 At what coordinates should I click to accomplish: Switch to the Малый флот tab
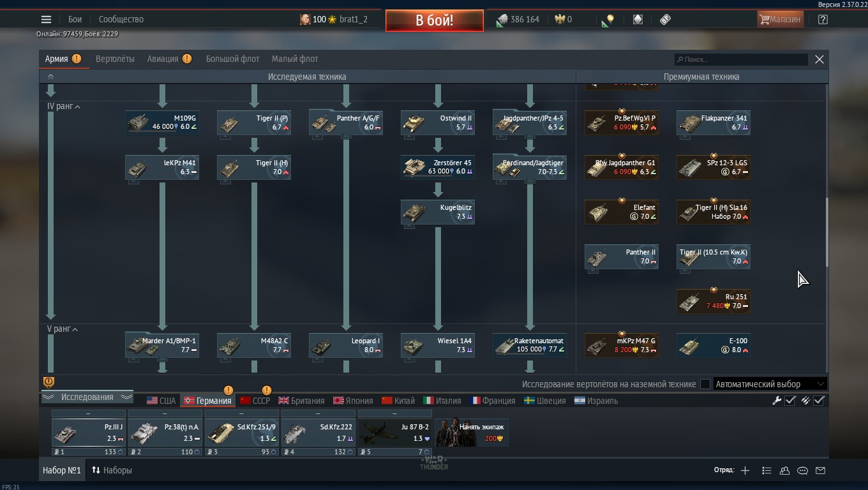pos(295,59)
